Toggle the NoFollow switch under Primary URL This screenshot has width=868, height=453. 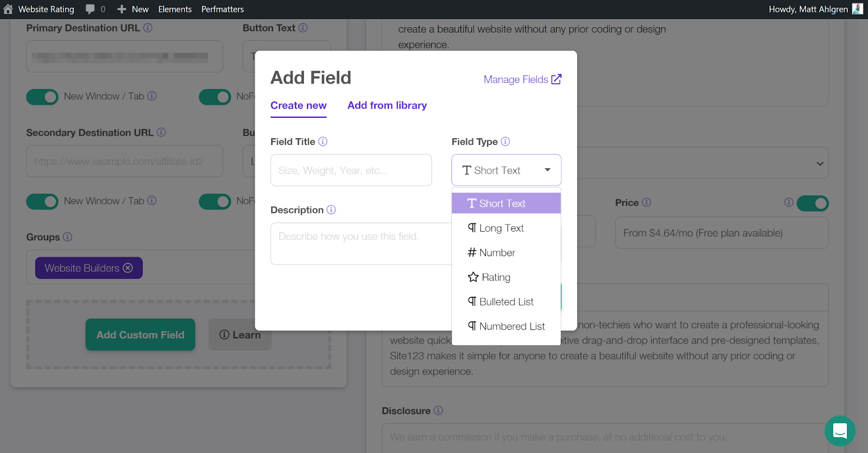point(215,97)
